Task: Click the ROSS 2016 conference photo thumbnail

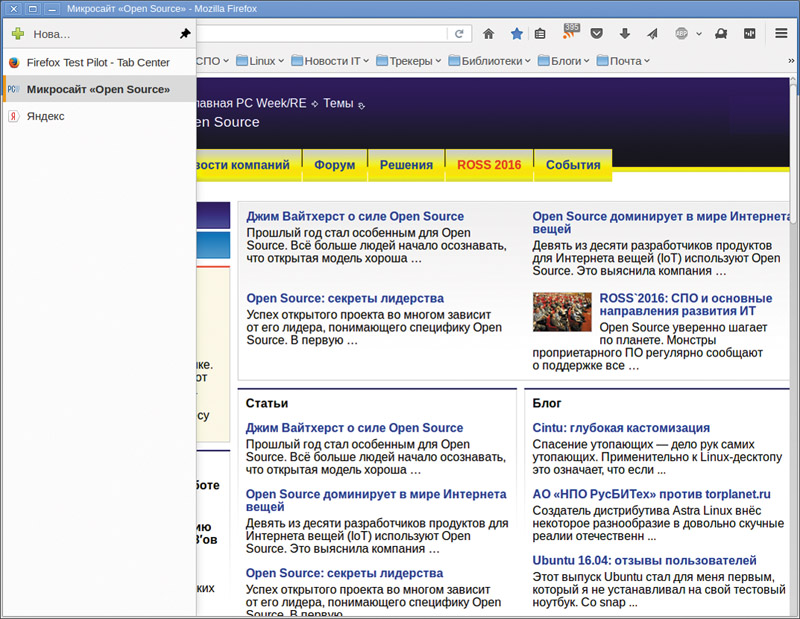Action: point(562,312)
